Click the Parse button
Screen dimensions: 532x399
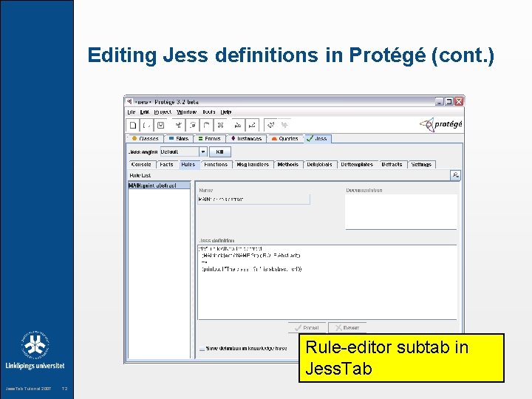(307, 327)
